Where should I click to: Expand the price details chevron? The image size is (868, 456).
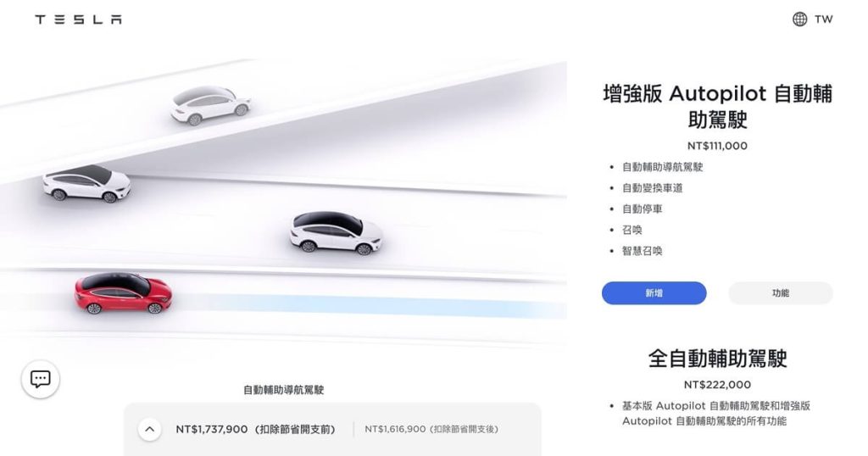(x=149, y=430)
